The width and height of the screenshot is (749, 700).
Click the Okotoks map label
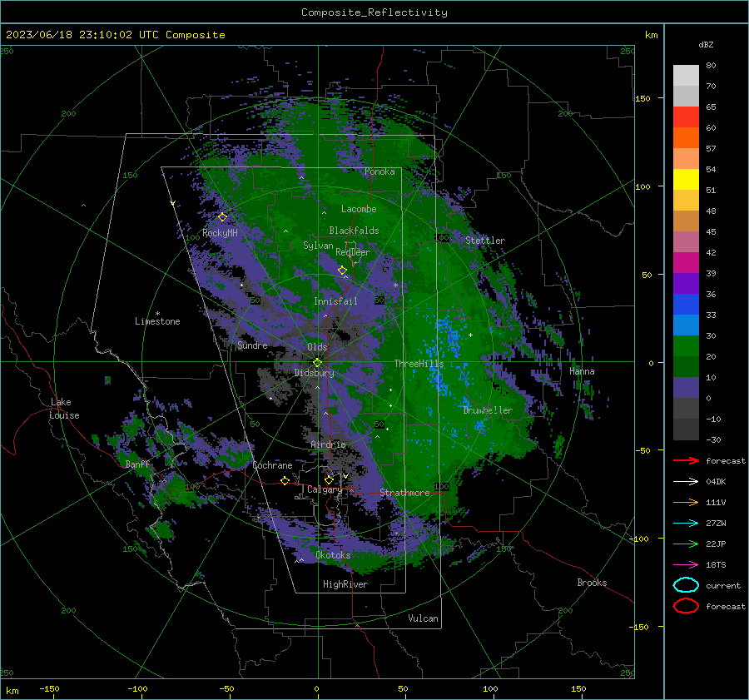coord(333,555)
